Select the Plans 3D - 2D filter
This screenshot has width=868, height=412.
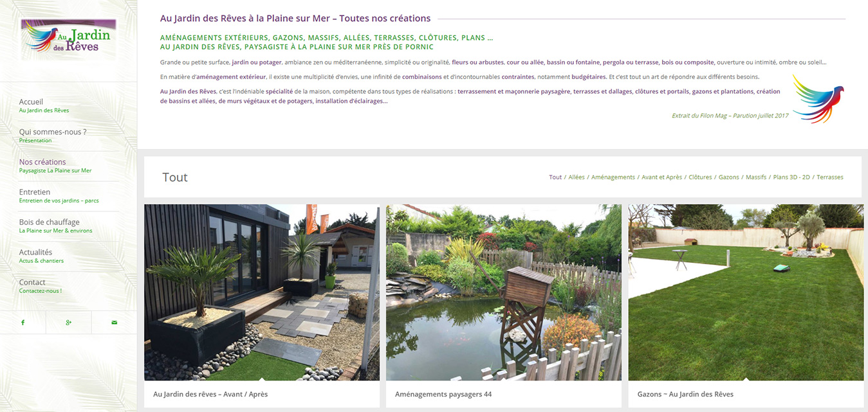click(x=791, y=177)
